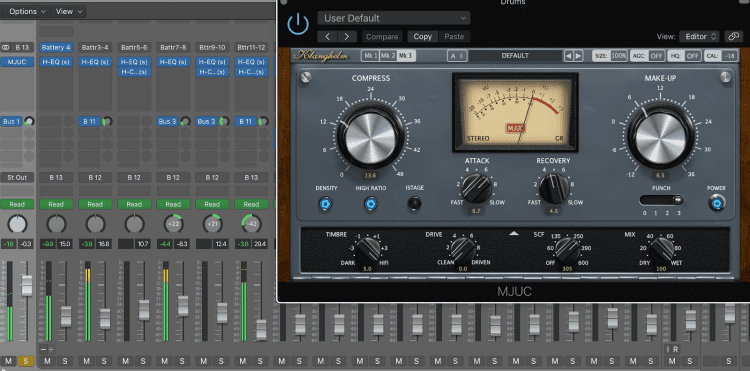Click the MAKE-UP knob
Viewport: 750px width, 371px height.
661,136
